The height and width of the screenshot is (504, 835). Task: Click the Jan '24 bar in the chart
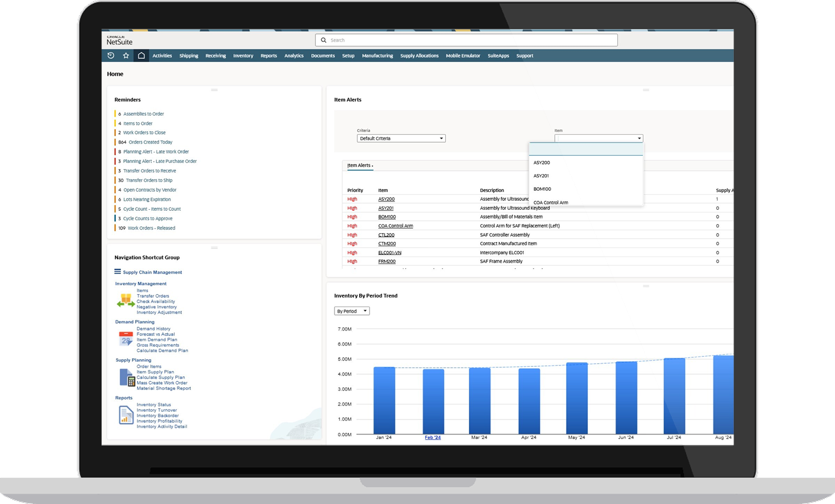click(384, 401)
